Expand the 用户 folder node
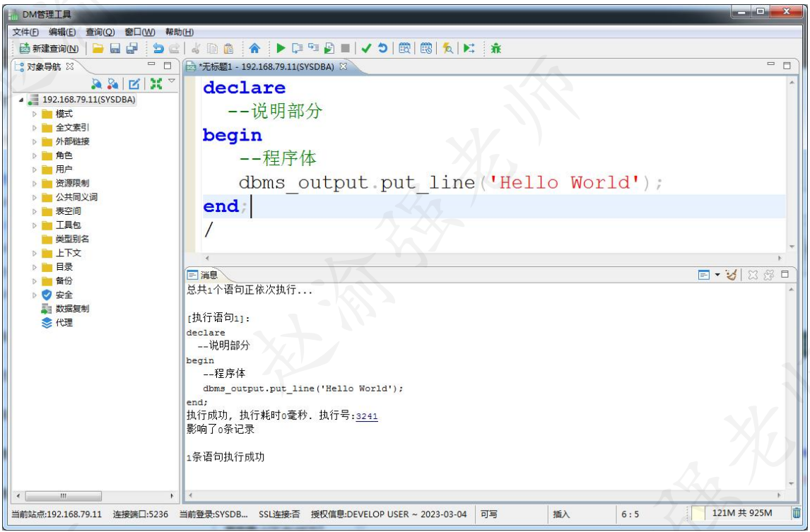Screen dimensions: 810x532 tap(35, 170)
